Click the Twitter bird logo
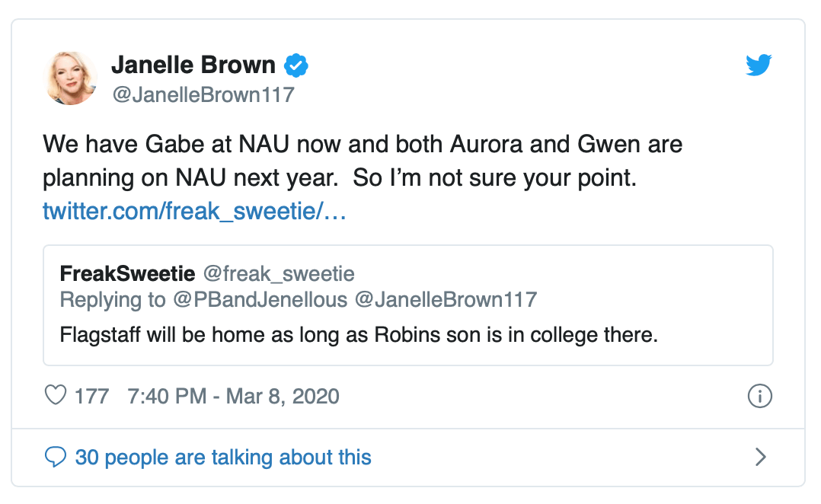This screenshot has height=504, width=821. pyautogui.click(x=759, y=66)
